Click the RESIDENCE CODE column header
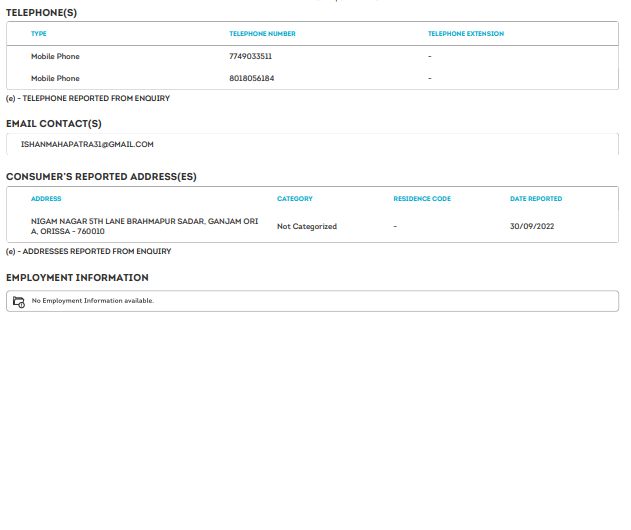 click(x=422, y=199)
